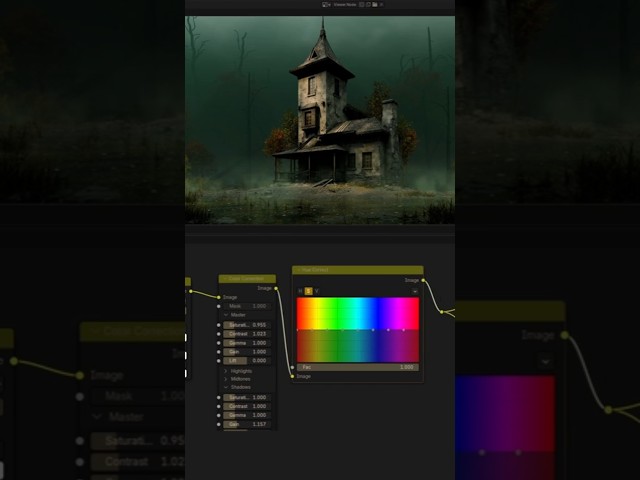Click Shadows Saturation field
640x480 pixels.
(x=247, y=398)
